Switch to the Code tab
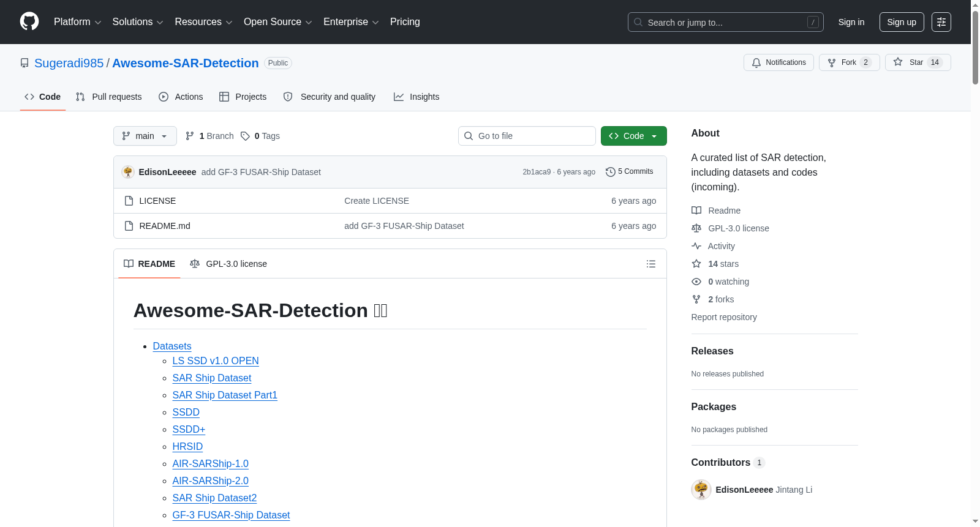Viewport: 980px width, 527px height. (43, 97)
